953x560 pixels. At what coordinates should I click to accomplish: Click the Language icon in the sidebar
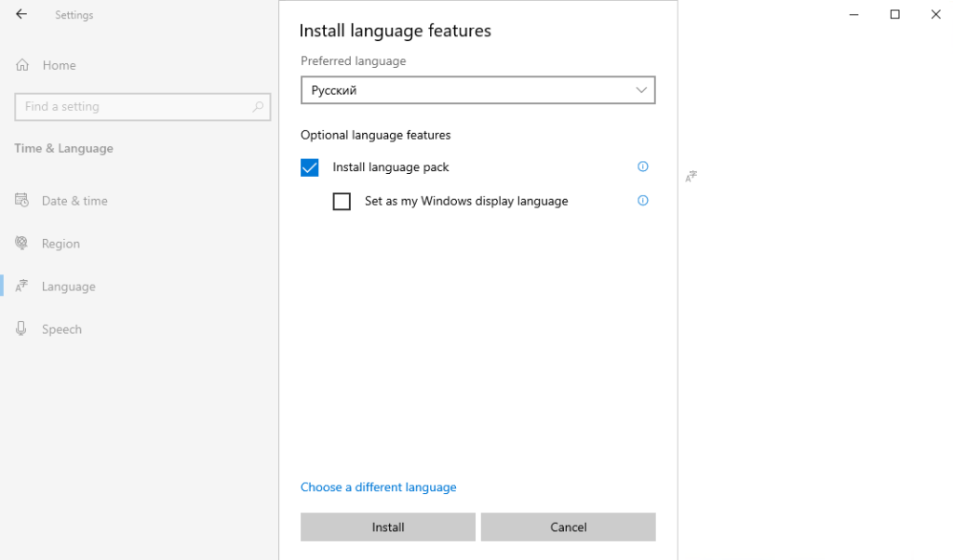coord(21,286)
